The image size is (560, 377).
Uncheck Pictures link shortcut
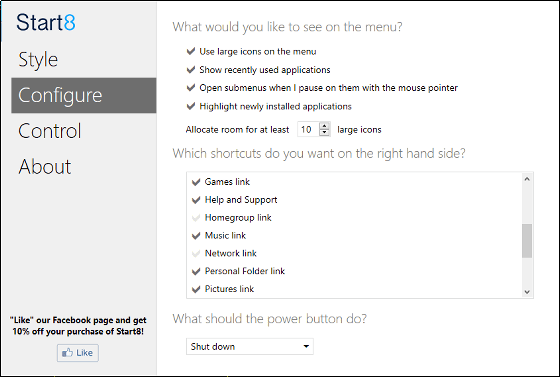click(196, 289)
